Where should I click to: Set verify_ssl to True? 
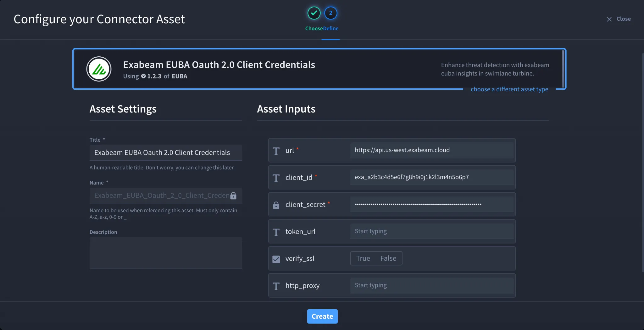363,258
